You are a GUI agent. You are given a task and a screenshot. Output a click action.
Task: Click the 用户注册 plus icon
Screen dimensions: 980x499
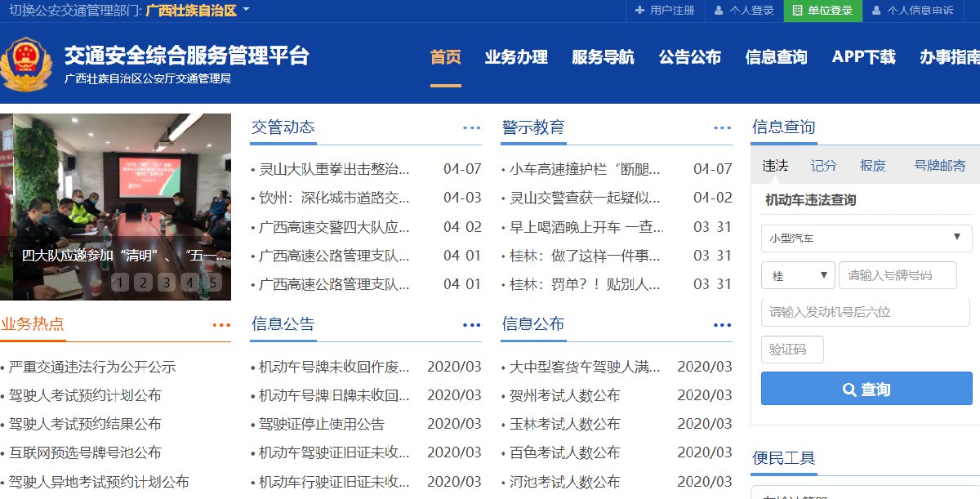click(x=639, y=11)
